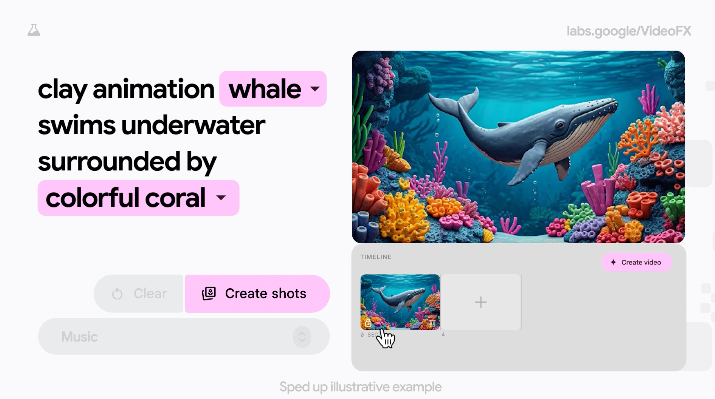Click the trash icon on the timeline clip

tap(432, 323)
